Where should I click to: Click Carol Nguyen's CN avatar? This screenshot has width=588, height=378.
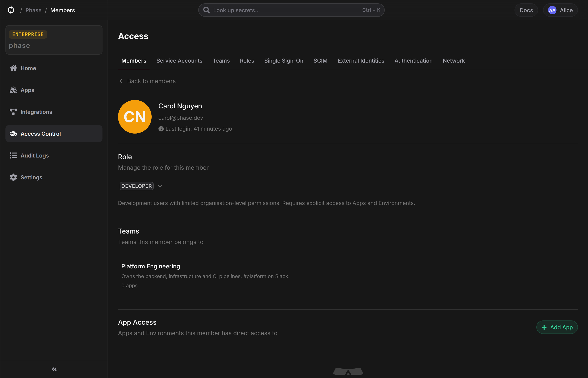click(x=135, y=117)
